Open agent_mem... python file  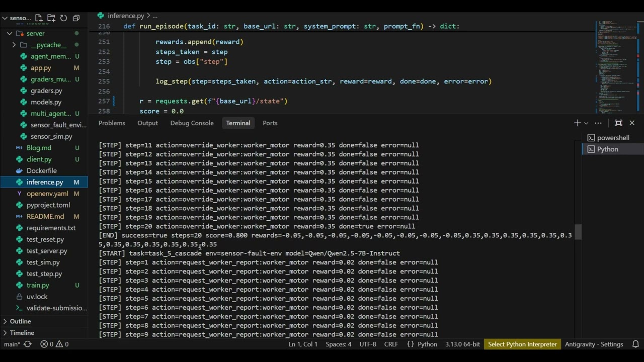[x=50, y=56]
